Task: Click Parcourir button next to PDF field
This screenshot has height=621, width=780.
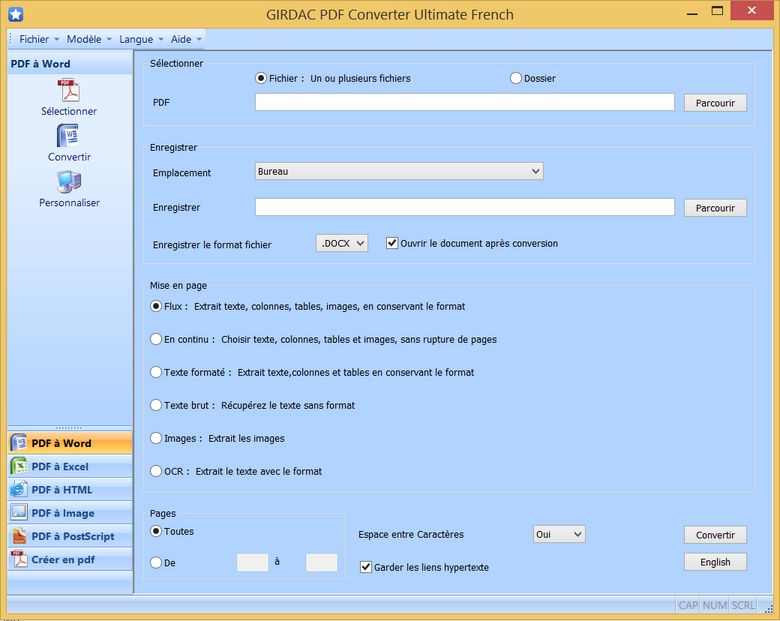Action: pos(715,103)
